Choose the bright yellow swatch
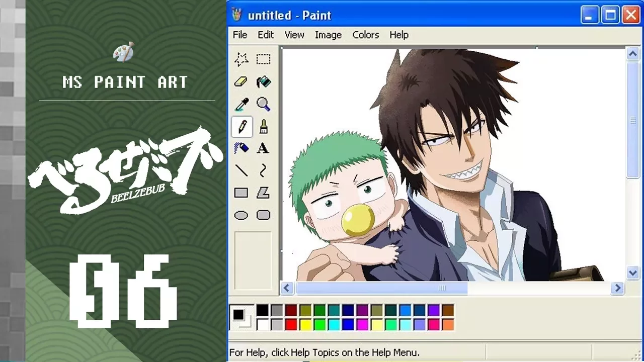The height and width of the screenshot is (362, 644). click(x=305, y=324)
